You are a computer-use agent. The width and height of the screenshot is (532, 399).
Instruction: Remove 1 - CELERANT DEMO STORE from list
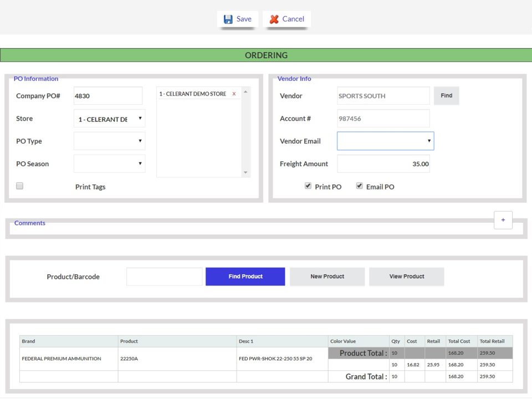234,94
